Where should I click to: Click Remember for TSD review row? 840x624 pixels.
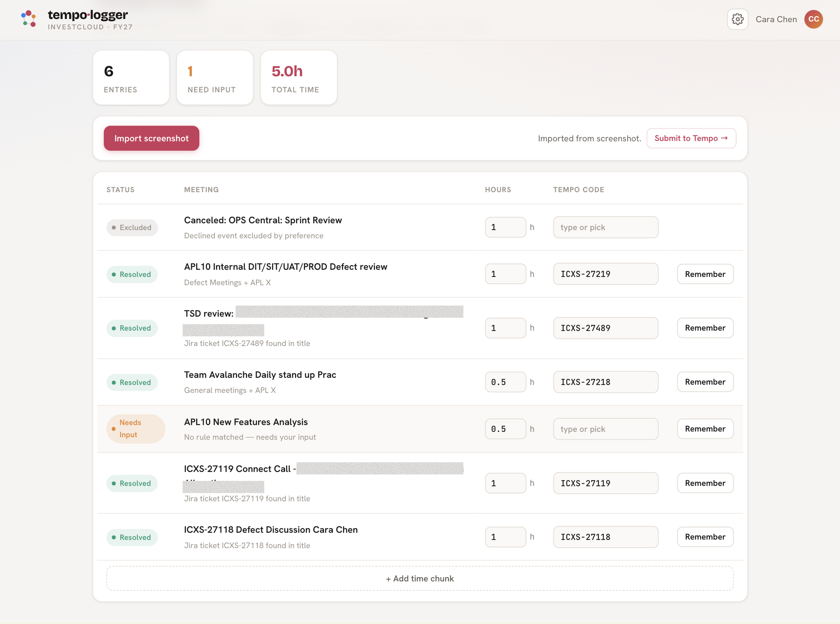click(x=705, y=328)
